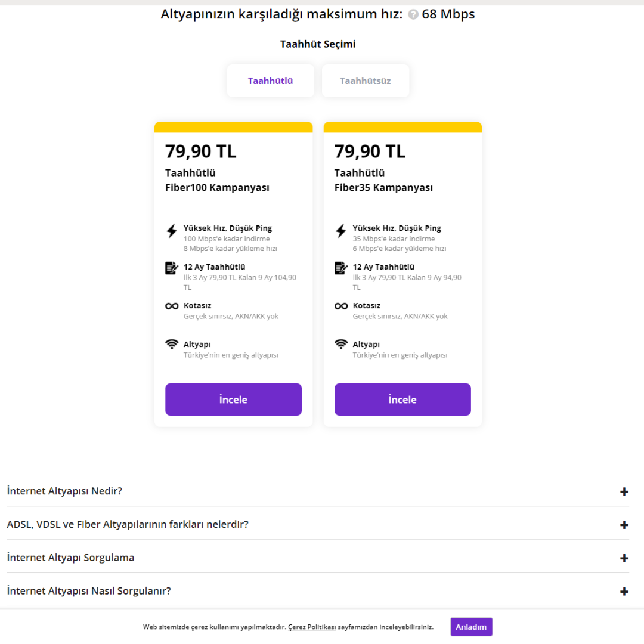Screen dimensions: 644x644
Task: Open the Çerez Politikası link
Action: tap(312, 627)
